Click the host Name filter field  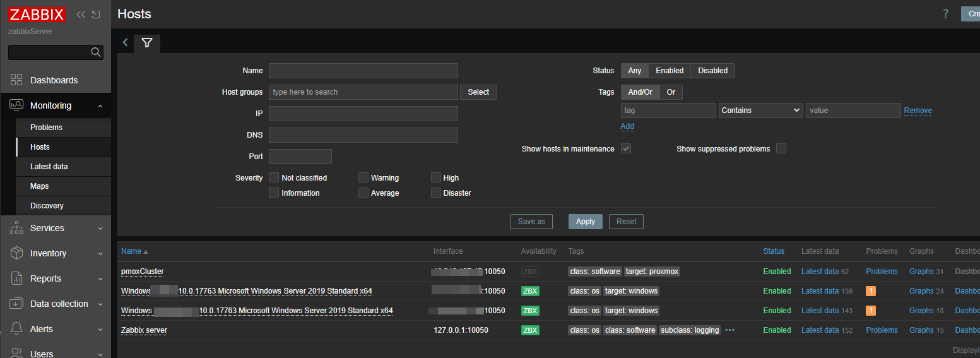[x=363, y=71]
